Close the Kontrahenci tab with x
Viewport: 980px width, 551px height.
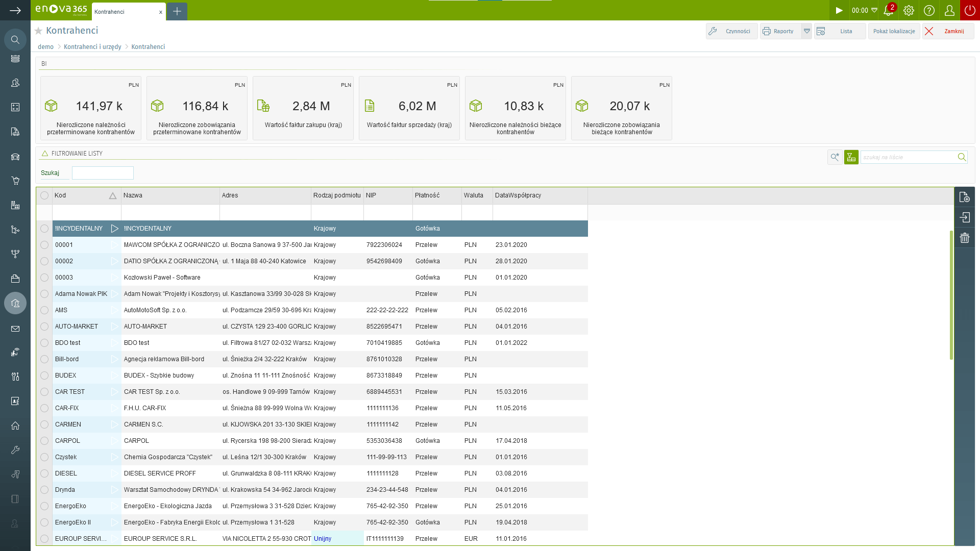(161, 12)
